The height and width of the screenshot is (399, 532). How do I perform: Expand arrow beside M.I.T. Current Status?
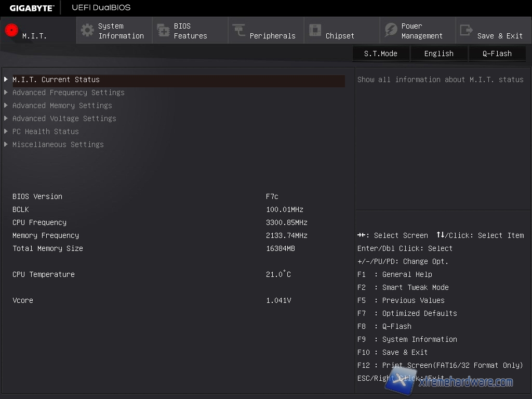(6, 79)
